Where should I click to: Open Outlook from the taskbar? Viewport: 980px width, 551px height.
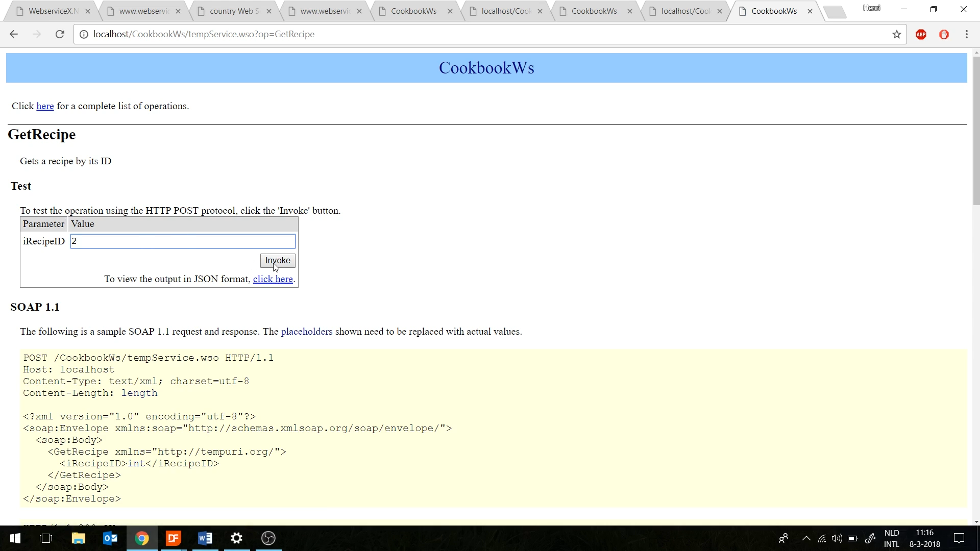click(110, 538)
